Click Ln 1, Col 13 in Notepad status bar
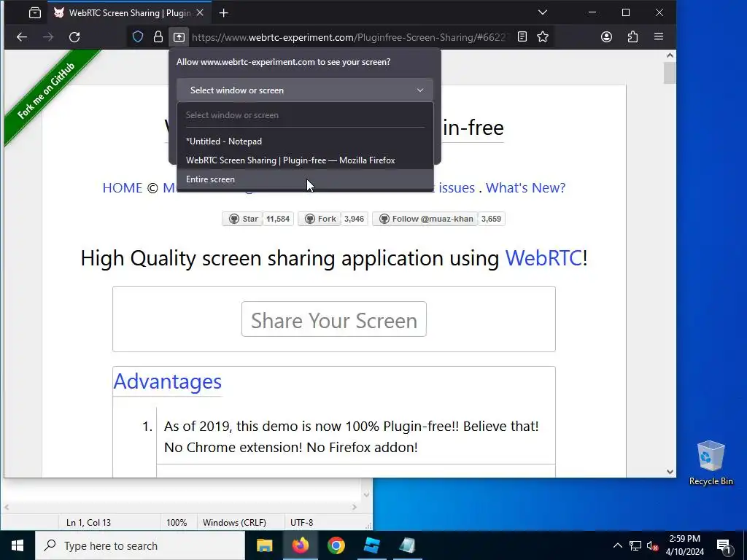The width and height of the screenshot is (747, 560). [88, 522]
